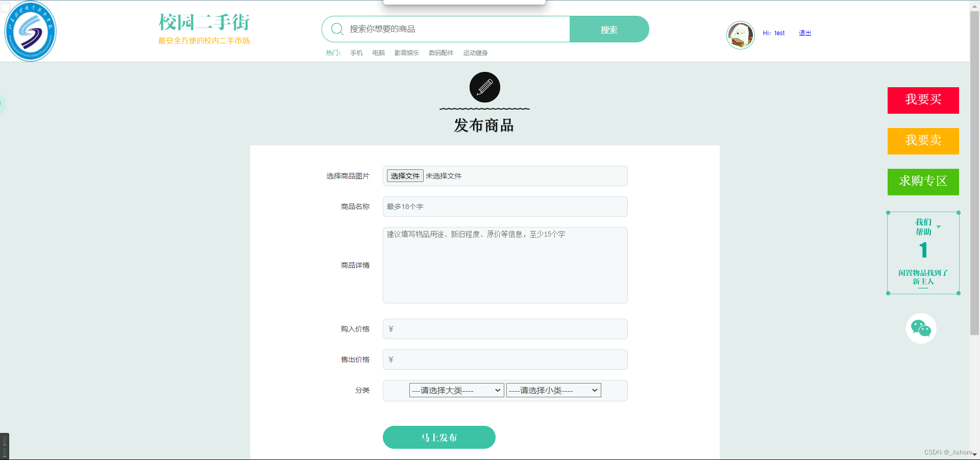Viewport: 980px width, 460px height.
Task: Click the user avatar image
Action: [740, 35]
